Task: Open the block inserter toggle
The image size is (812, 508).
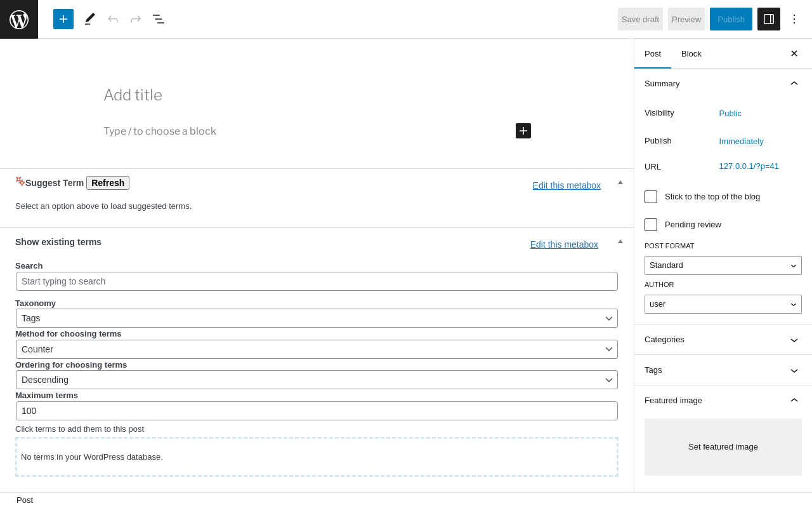Action: [x=63, y=19]
